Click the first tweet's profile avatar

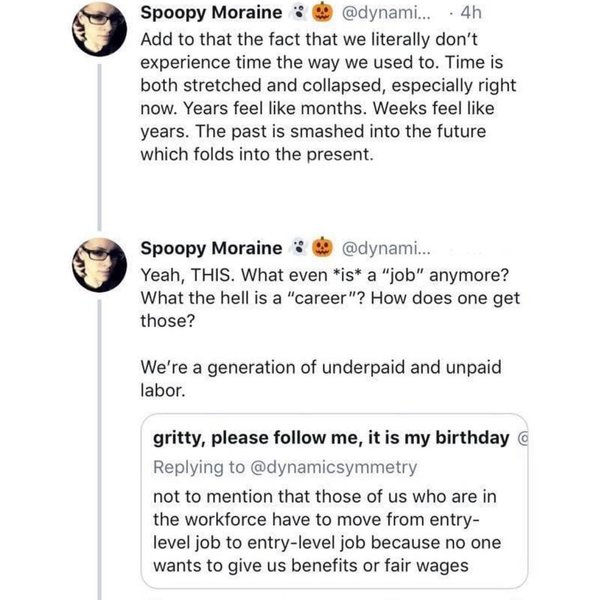[x=101, y=36]
